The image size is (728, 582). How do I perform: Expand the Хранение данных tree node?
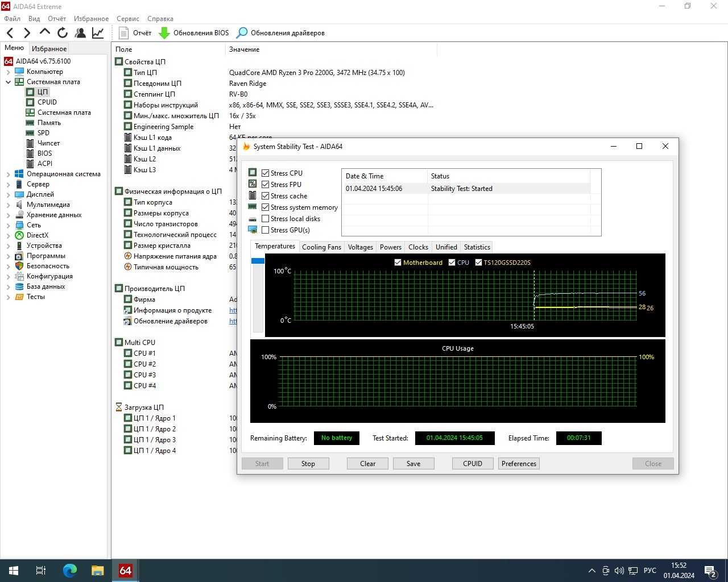pos(8,215)
